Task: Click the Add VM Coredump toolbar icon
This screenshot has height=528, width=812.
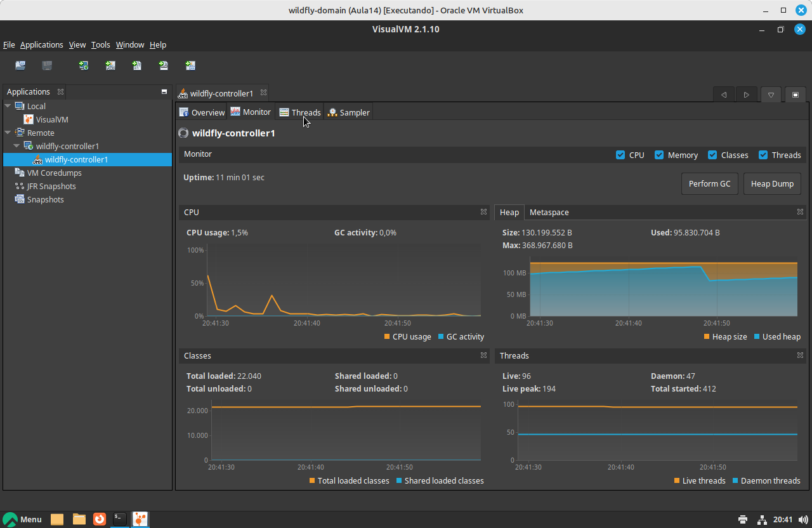Action: click(136, 65)
